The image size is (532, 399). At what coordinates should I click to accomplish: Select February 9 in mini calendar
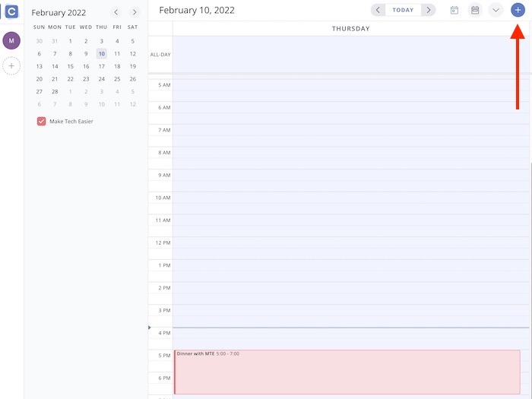click(x=86, y=54)
